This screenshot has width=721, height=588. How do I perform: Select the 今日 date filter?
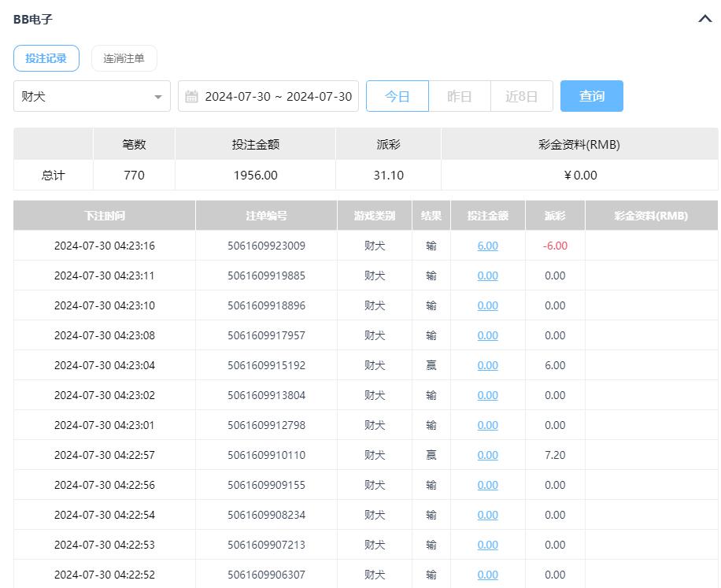tap(397, 96)
